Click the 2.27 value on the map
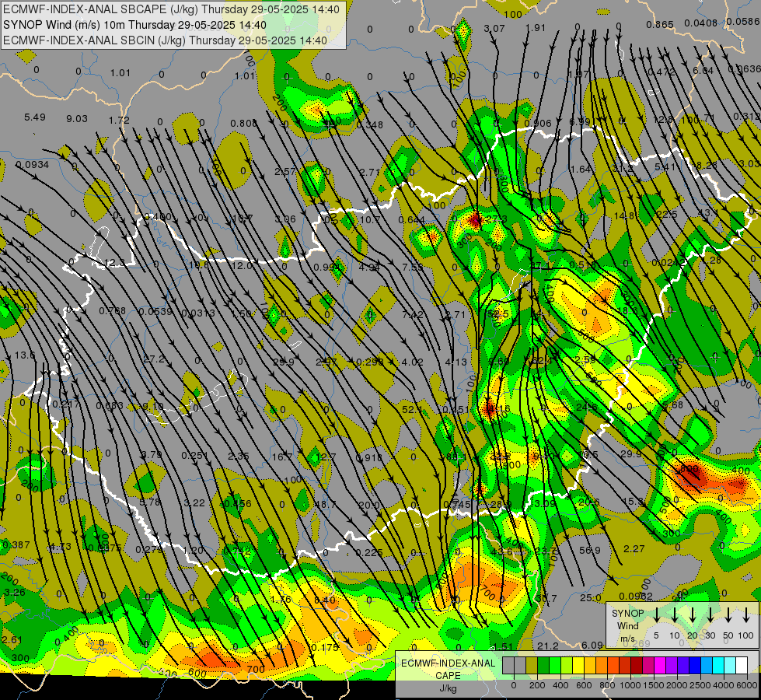The image size is (761, 700). pyautogui.click(x=634, y=549)
